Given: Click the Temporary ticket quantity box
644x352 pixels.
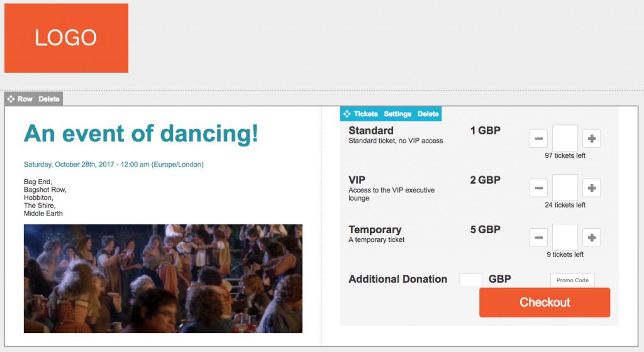Looking at the screenshot, I should coord(565,238).
